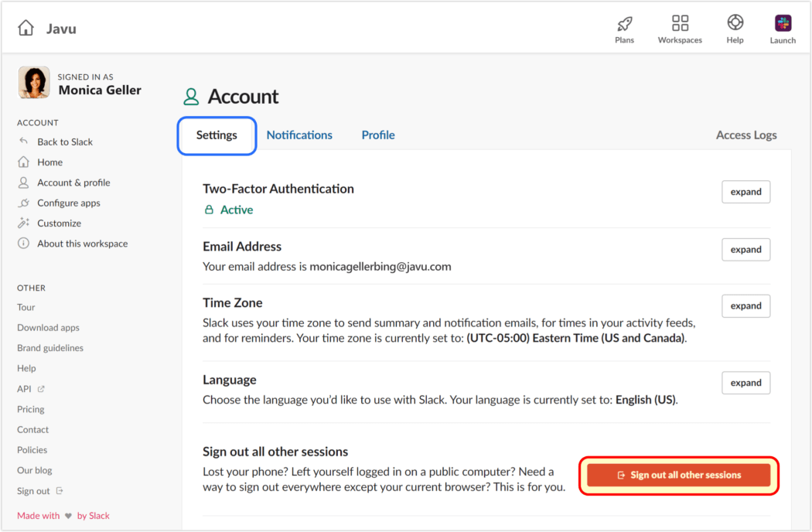Viewport: 812px width, 532px height.
Task: Open Account & profile link
Action: [x=73, y=182]
